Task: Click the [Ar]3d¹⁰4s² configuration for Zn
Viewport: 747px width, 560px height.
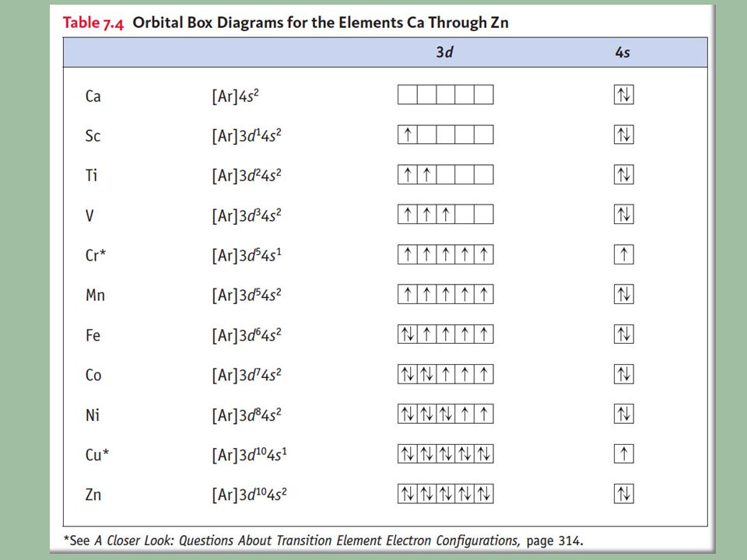Action: (x=249, y=495)
